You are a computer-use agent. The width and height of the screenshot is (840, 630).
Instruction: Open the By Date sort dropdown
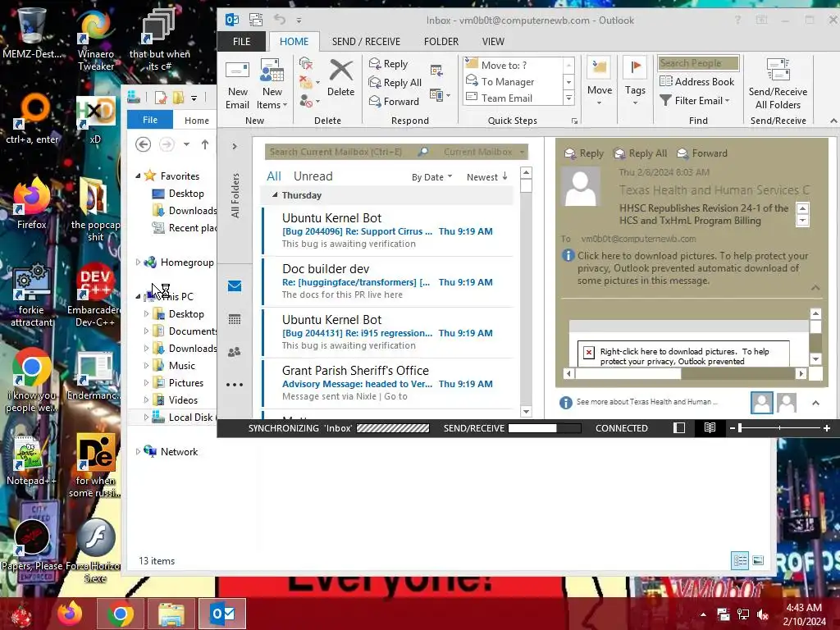coord(431,177)
